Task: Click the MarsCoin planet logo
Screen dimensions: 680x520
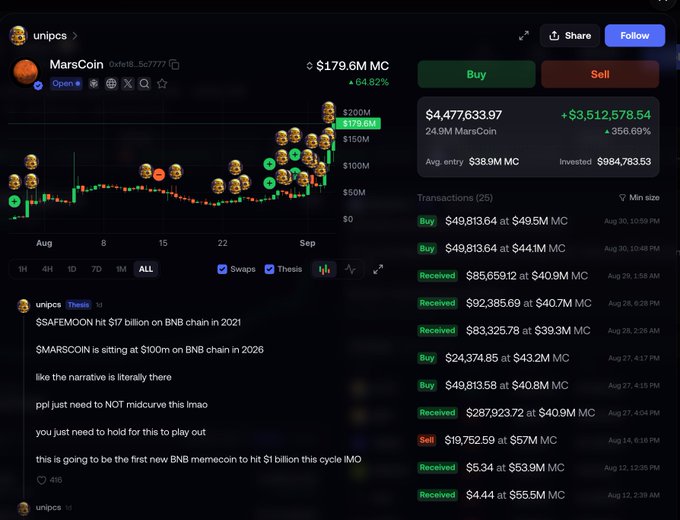Action: [25, 72]
